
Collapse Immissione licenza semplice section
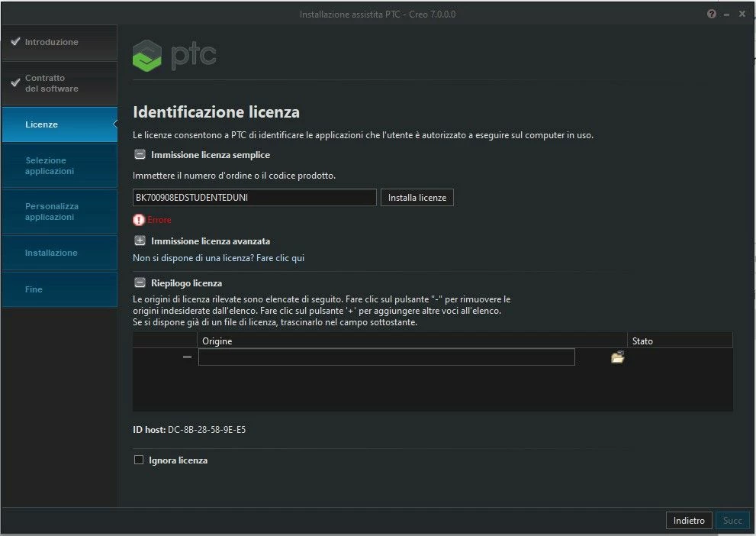click(140, 154)
